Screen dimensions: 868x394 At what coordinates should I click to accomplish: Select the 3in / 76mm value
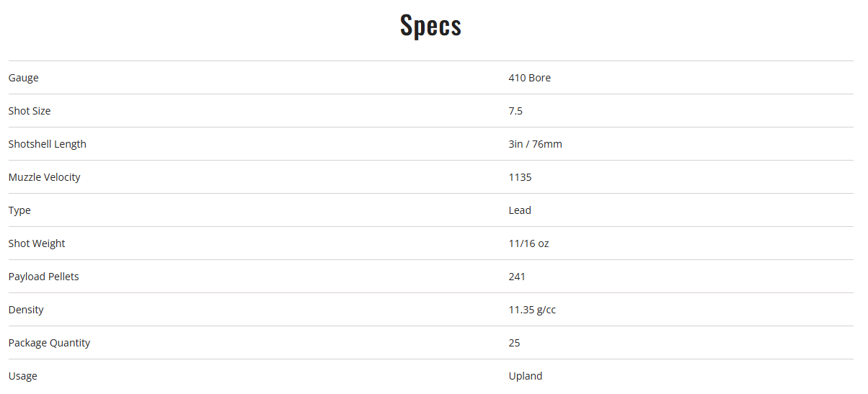535,144
